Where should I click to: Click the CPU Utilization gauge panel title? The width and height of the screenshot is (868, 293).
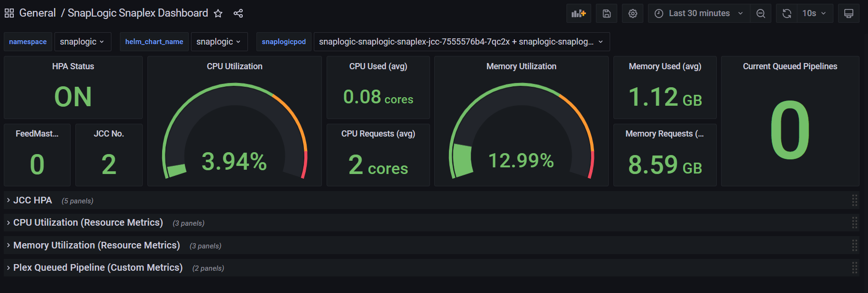point(235,66)
